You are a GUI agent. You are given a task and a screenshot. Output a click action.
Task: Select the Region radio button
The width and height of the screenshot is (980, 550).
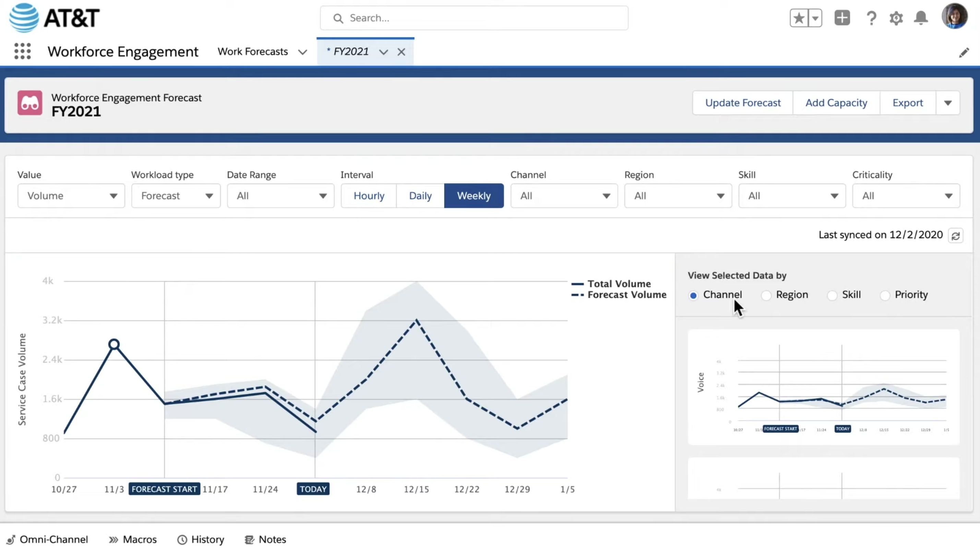(766, 295)
